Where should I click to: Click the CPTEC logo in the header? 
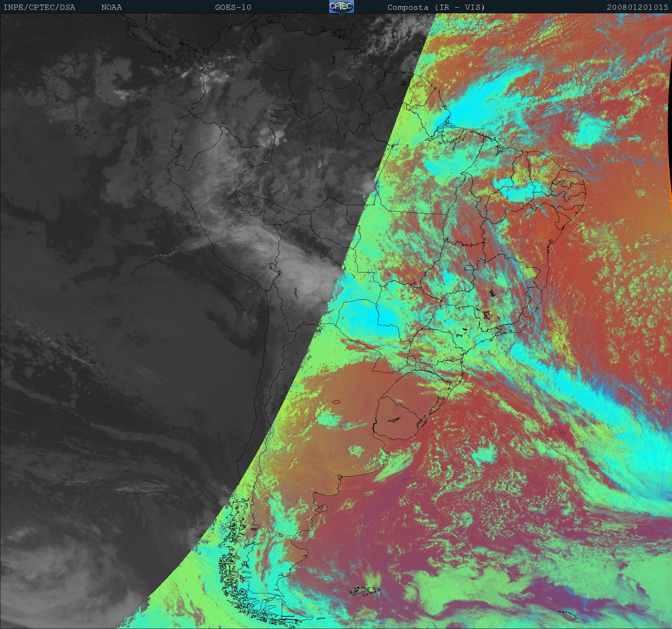pos(341,7)
